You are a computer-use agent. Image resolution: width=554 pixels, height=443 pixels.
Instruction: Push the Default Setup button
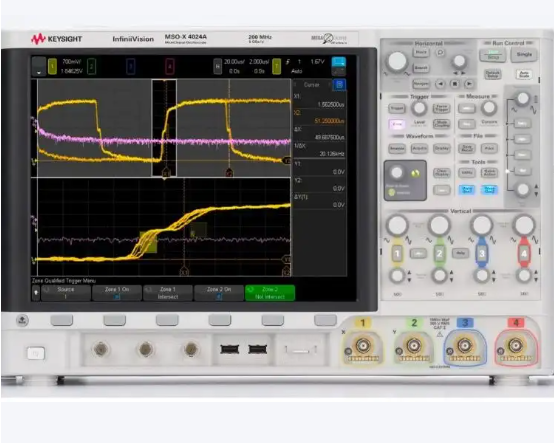point(493,75)
